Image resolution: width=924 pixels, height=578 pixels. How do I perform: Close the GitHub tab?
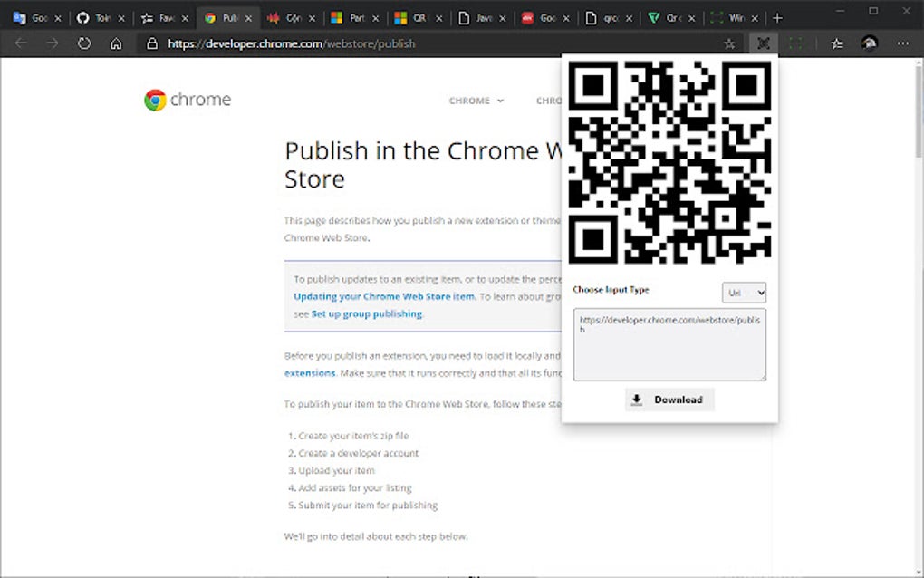click(121, 19)
